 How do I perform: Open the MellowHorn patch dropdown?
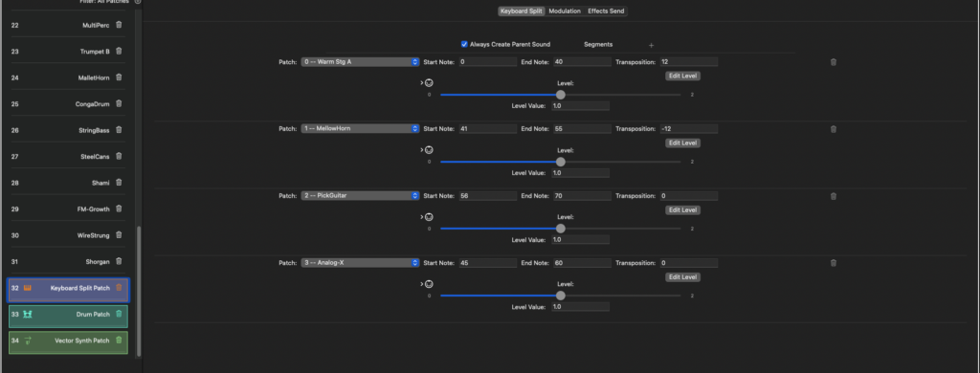click(360, 129)
